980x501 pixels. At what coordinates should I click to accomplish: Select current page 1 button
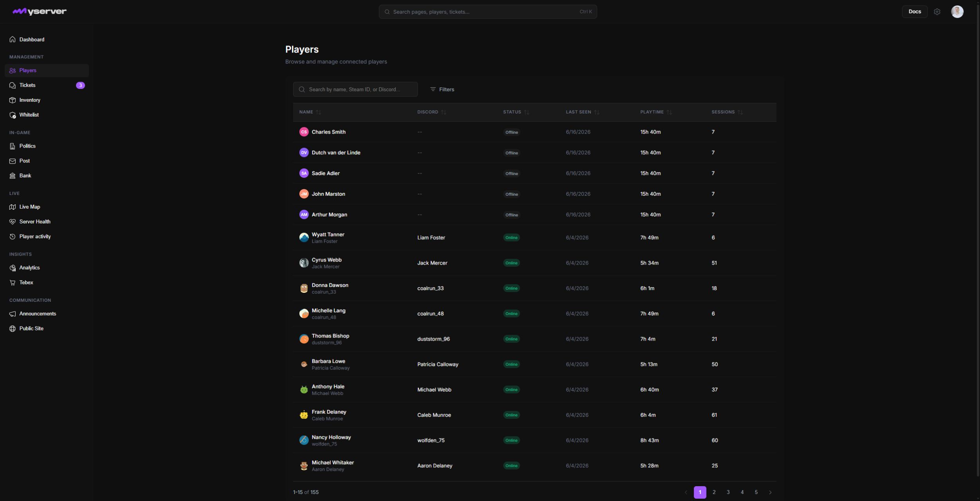point(700,492)
